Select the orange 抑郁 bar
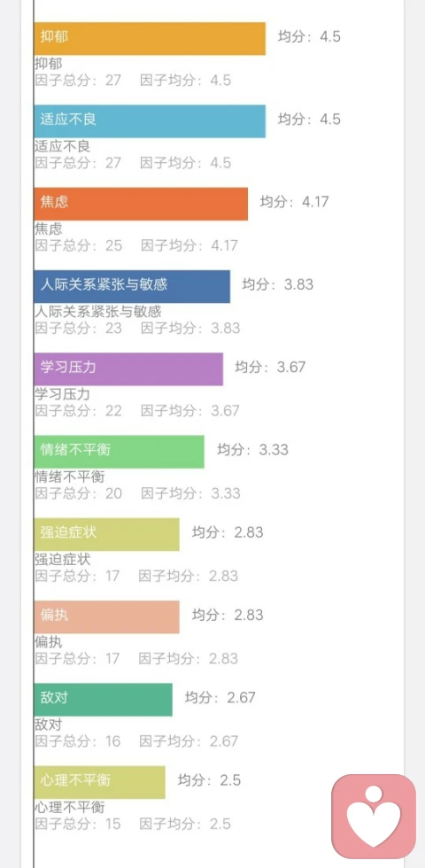 pyautogui.click(x=150, y=39)
